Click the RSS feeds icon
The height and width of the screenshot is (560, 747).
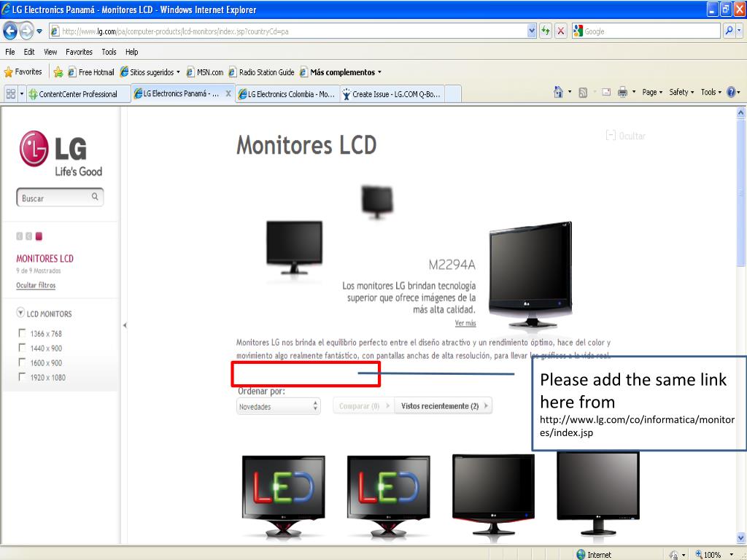click(x=583, y=93)
